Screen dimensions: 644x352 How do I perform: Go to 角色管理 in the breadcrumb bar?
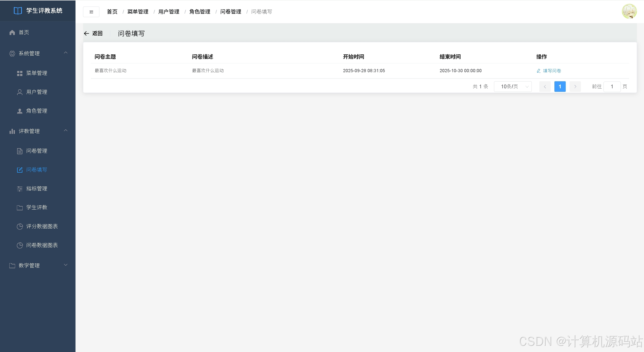tap(200, 12)
